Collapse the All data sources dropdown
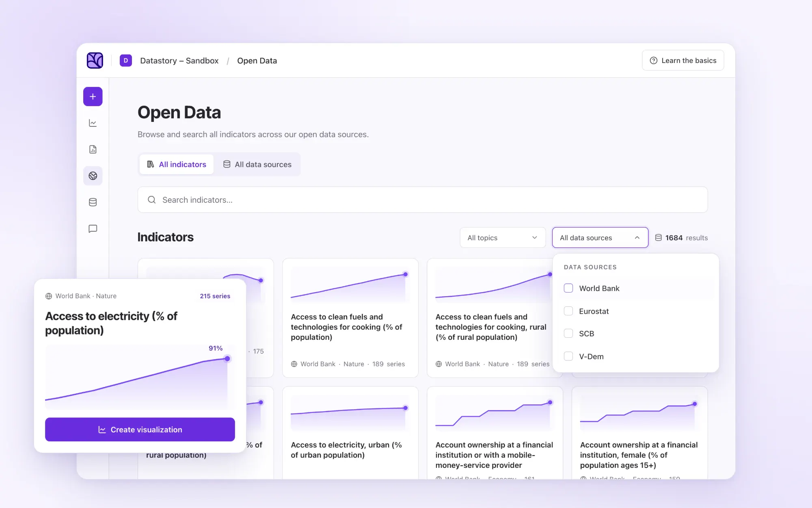The image size is (812, 508). tap(600, 238)
